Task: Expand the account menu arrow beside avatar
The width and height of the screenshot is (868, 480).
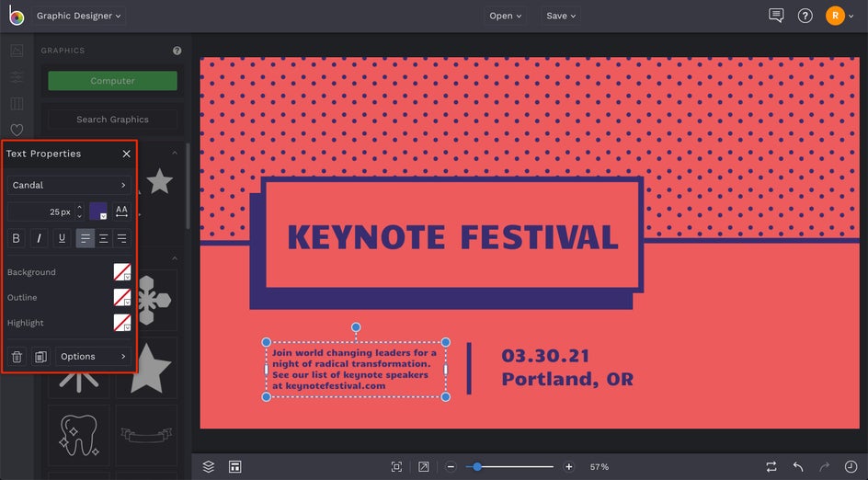Action: pos(851,16)
